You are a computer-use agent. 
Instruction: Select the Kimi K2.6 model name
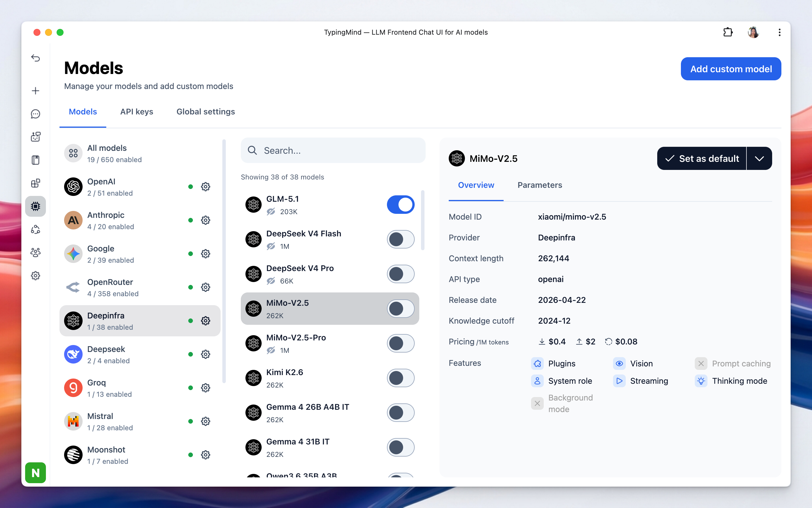[285, 372]
